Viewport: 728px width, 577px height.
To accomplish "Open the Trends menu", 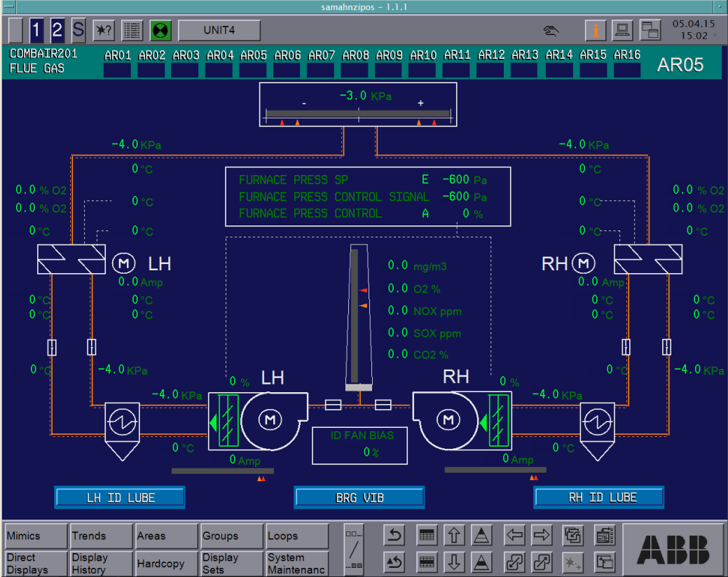I will [x=99, y=536].
